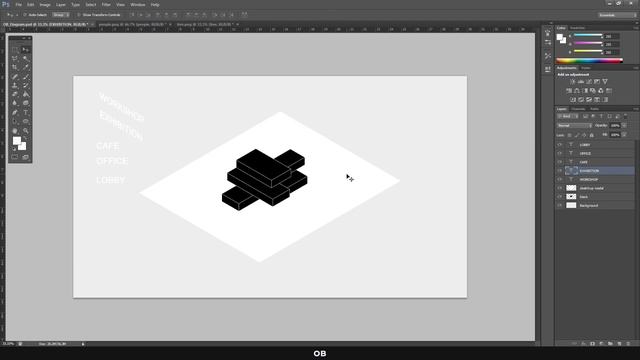Add a Brightness/Contrast adjustment

[x=573, y=82]
